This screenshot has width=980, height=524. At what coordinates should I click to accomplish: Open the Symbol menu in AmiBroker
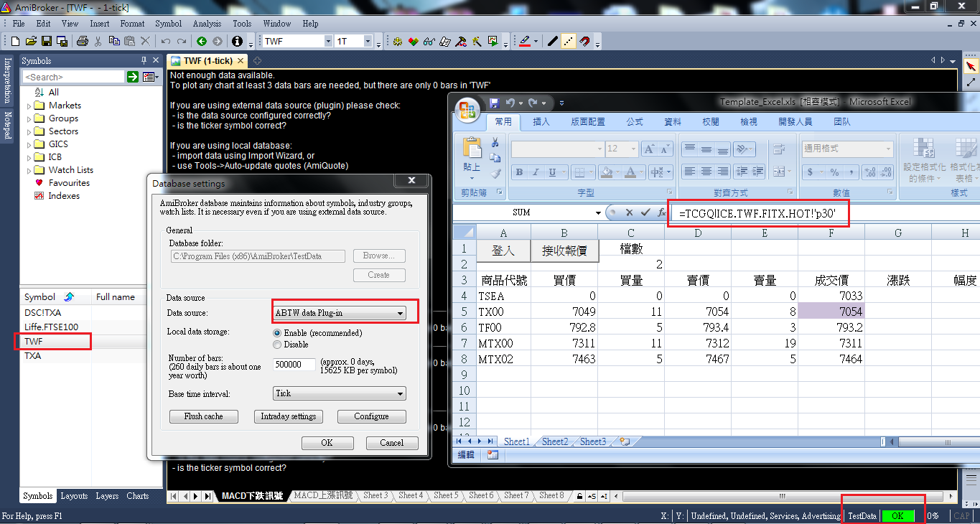pos(168,24)
